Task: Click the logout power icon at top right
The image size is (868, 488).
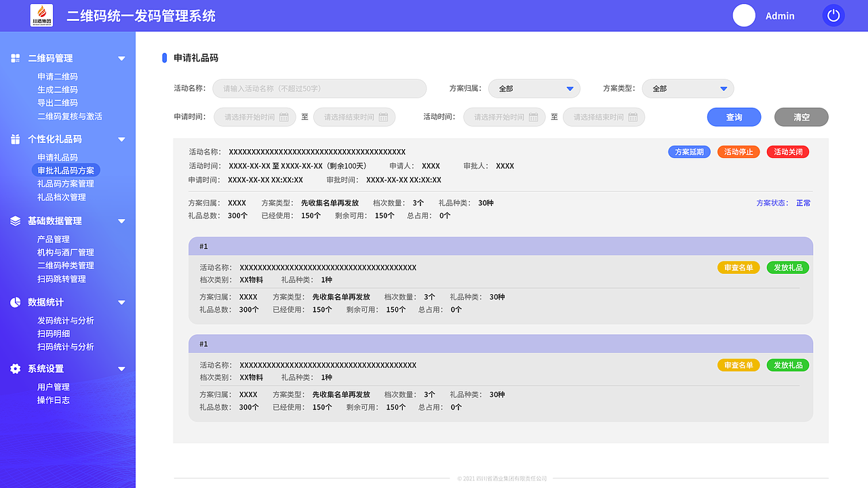Action: 833,15
